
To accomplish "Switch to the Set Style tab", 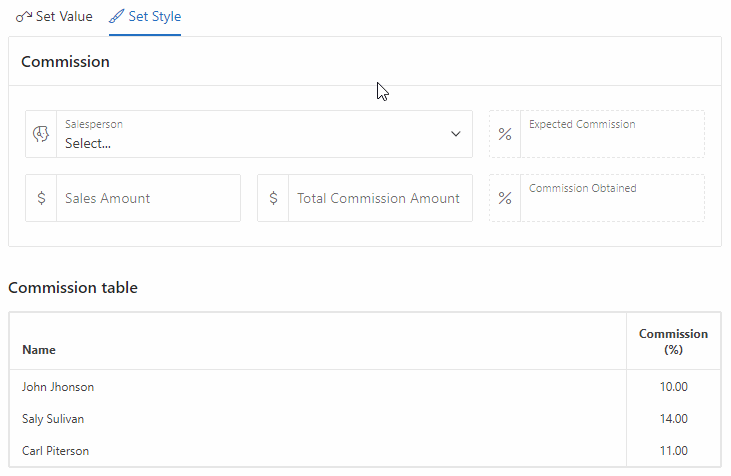I will 145,17.
